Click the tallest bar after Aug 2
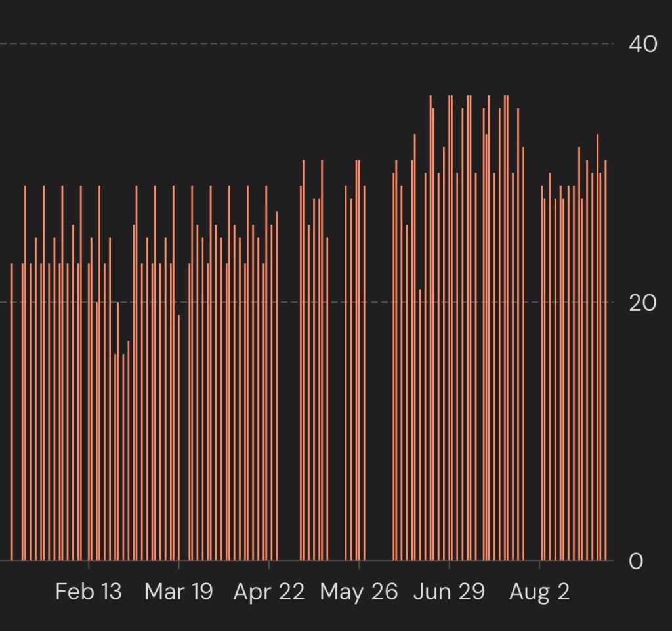 (598, 347)
